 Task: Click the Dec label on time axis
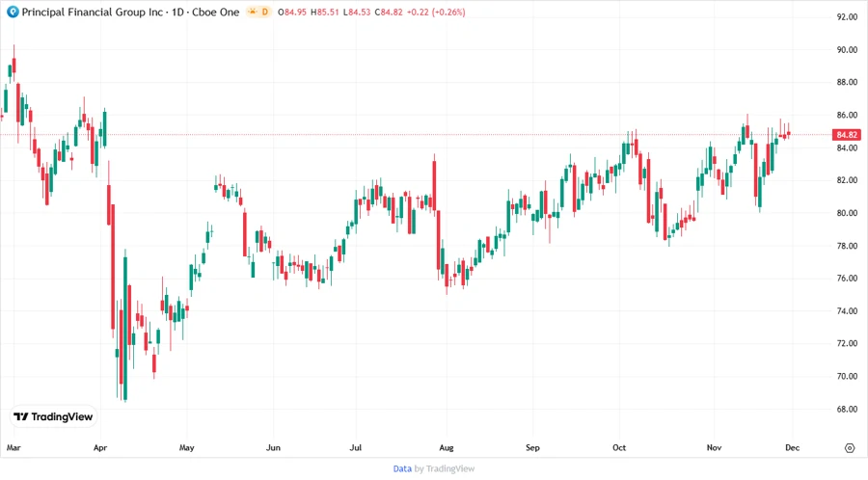pyautogui.click(x=792, y=448)
